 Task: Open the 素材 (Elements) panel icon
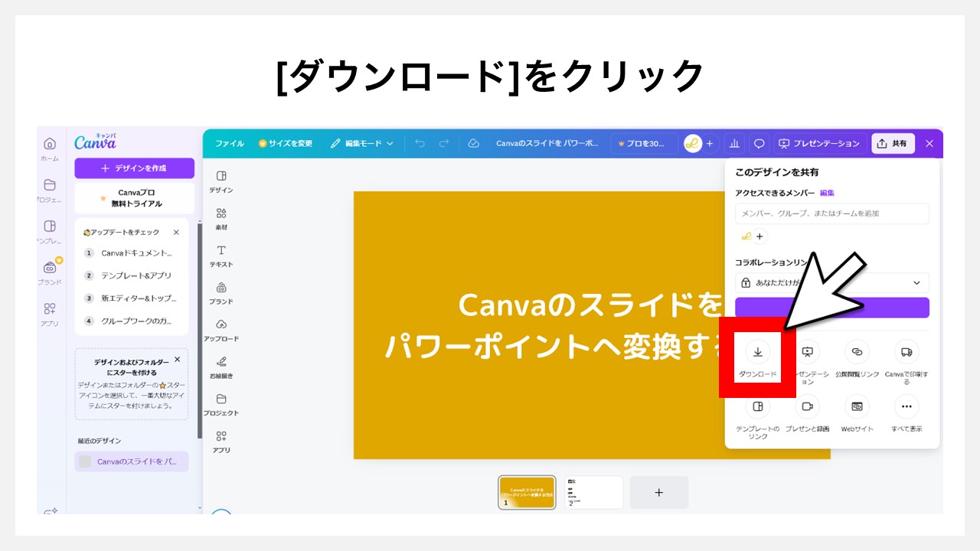pos(221,214)
